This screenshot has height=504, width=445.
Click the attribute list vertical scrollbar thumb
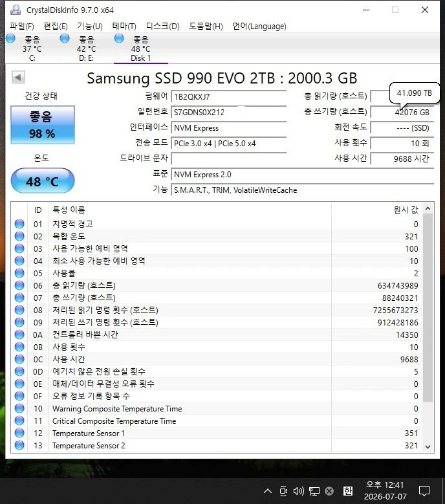pyautogui.click(x=428, y=308)
